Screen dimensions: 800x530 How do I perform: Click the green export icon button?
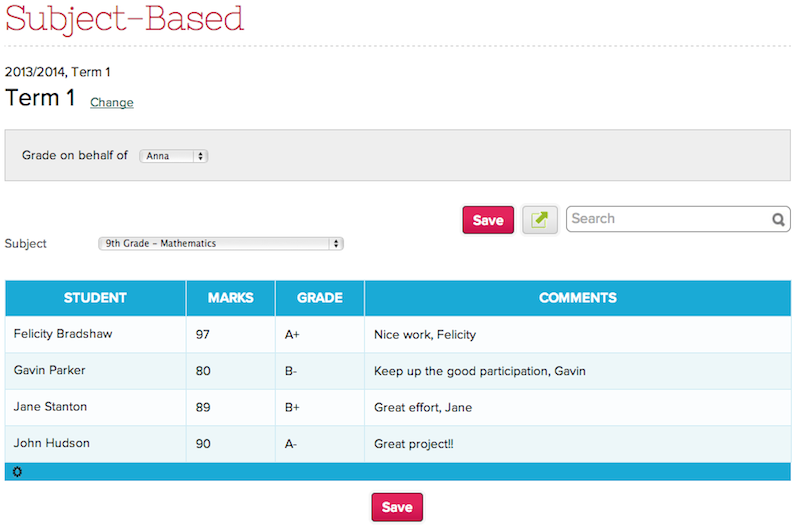540,220
